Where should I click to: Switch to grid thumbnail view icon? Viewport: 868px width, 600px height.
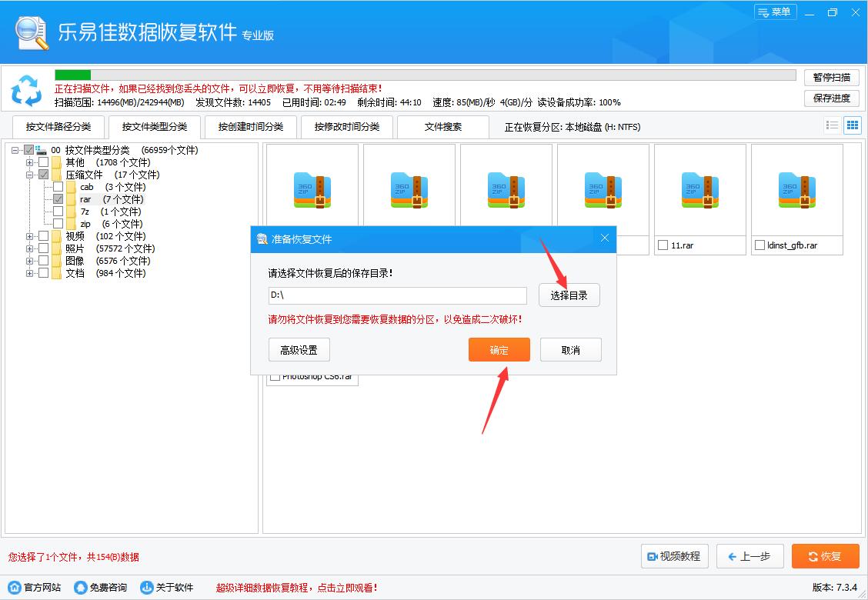pyautogui.click(x=853, y=125)
